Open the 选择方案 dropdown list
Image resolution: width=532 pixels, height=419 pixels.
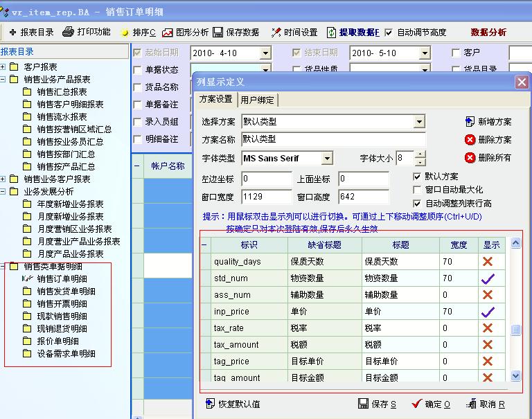[419, 122]
